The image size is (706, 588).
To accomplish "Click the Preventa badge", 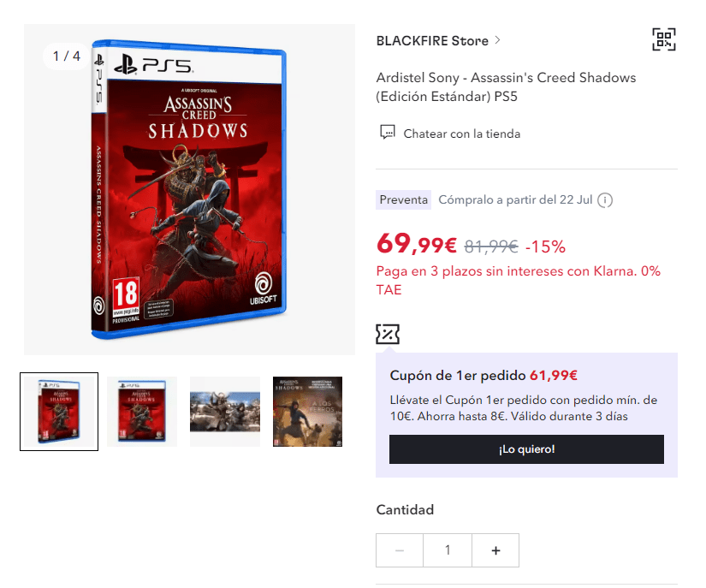I will click(403, 200).
